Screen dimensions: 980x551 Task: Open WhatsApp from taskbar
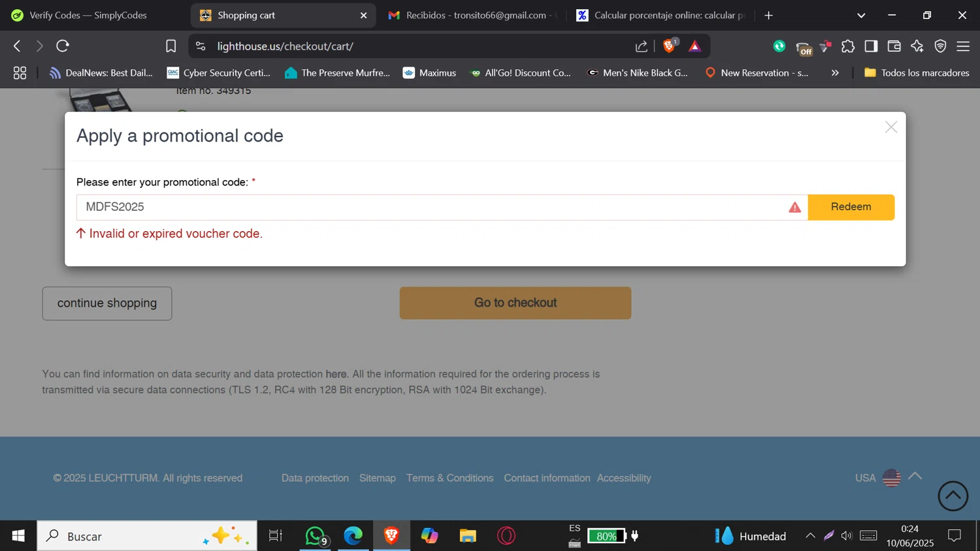tap(316, 536)
